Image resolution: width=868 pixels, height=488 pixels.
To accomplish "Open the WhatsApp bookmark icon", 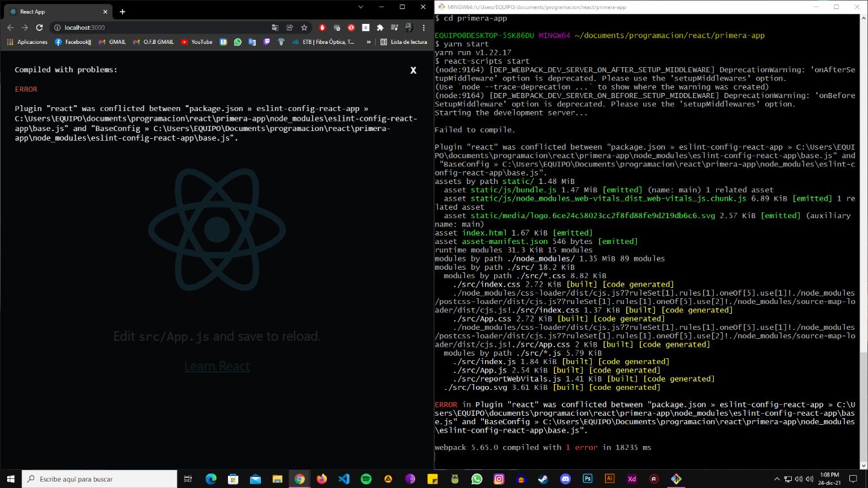I will point(238,42).
